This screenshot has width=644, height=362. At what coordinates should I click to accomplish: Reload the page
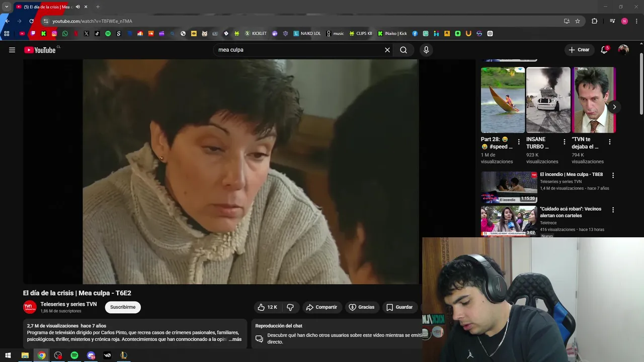[31, 21]
